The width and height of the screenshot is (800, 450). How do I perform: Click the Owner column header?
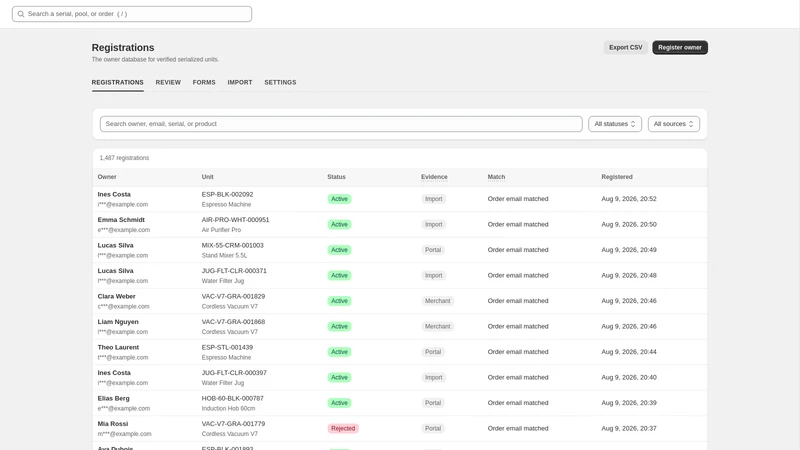[107, 177]
